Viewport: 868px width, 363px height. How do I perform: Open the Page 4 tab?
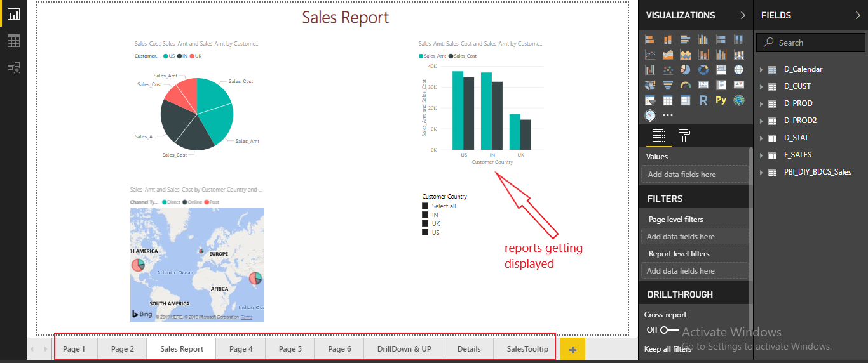pos(241,348)
